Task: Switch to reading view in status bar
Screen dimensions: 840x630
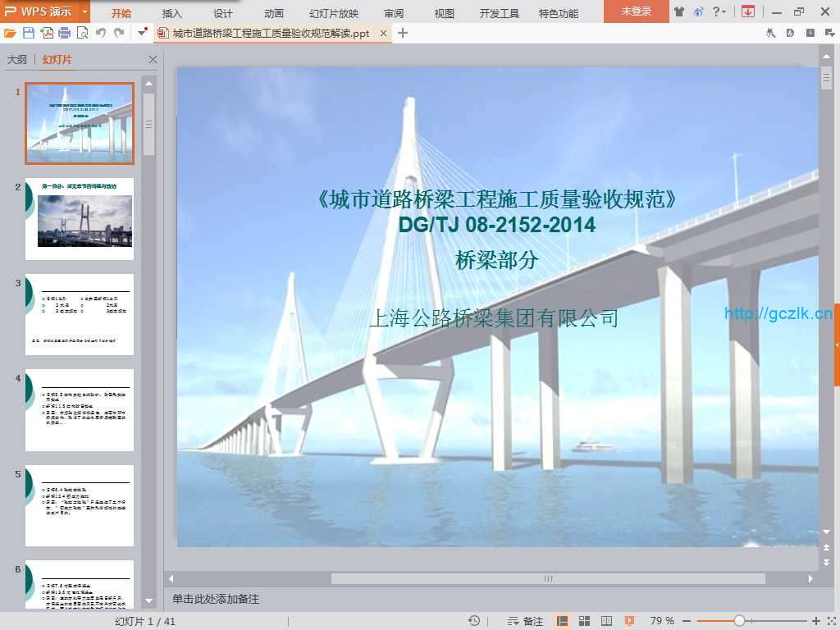Action: click(606, 621)
